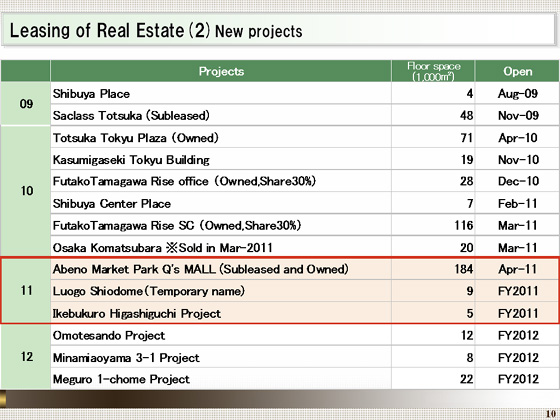Select 'Mar-11' for Osaka Komatsubara
The image size is (560, 420).
[x=518, y=248]
